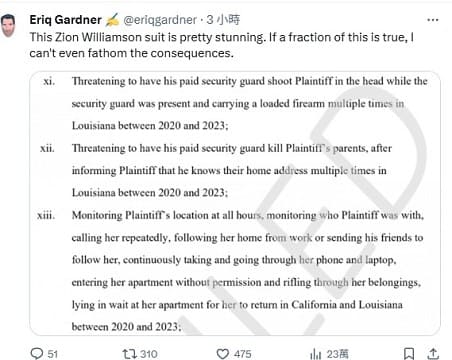Click the writing hand emoji beside name

coord(112,20)
